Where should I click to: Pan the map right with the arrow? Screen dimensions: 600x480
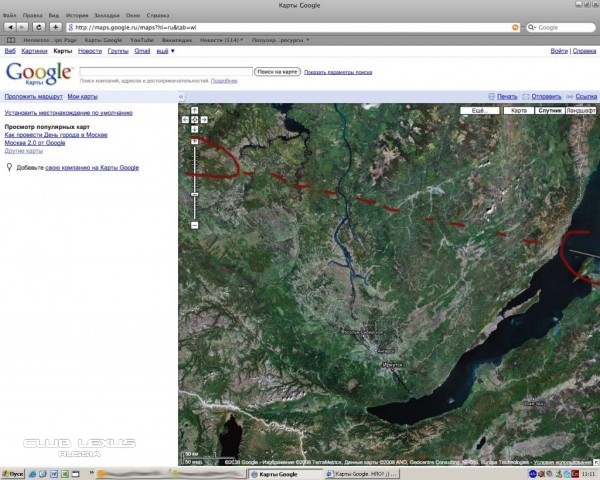(x=202, y=120)
